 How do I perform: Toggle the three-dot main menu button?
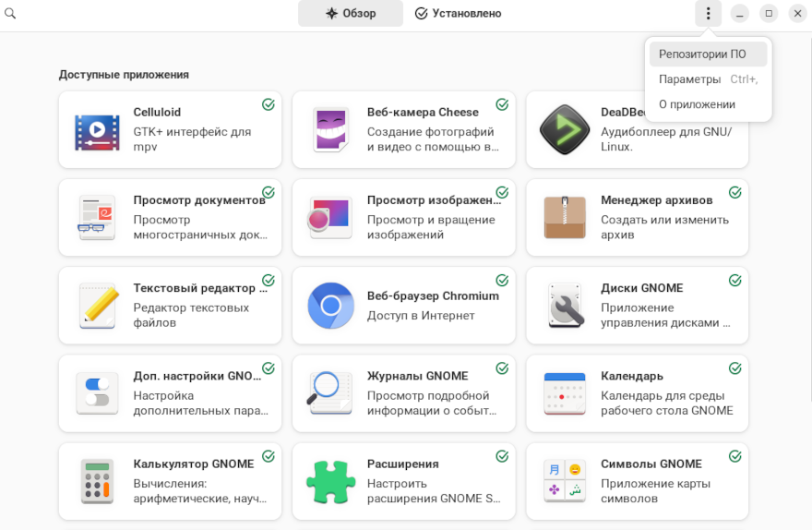(x=708, y=13)
